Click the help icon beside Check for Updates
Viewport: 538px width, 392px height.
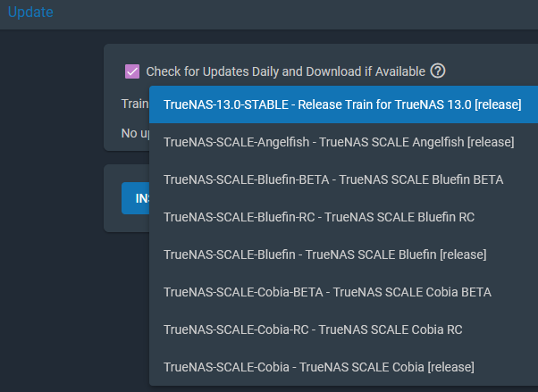pos(438,71)
